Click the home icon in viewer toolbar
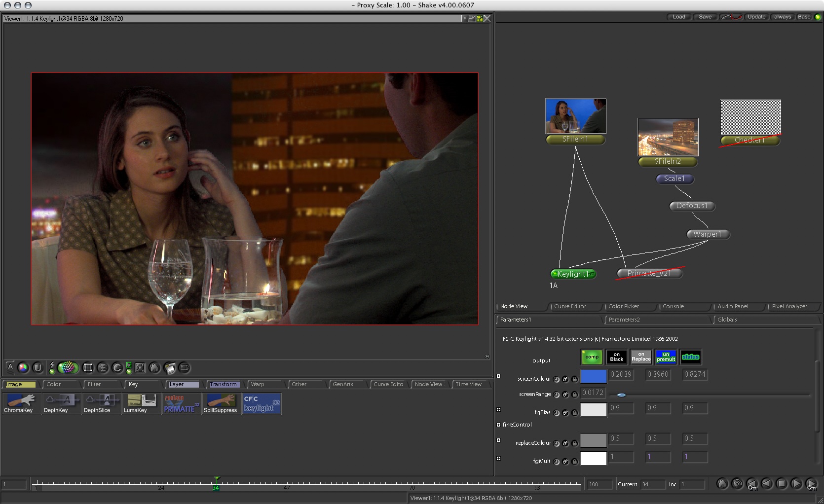The height and width of the screenshot is (504, 824). pyautogui.click(x=154, y=367)
